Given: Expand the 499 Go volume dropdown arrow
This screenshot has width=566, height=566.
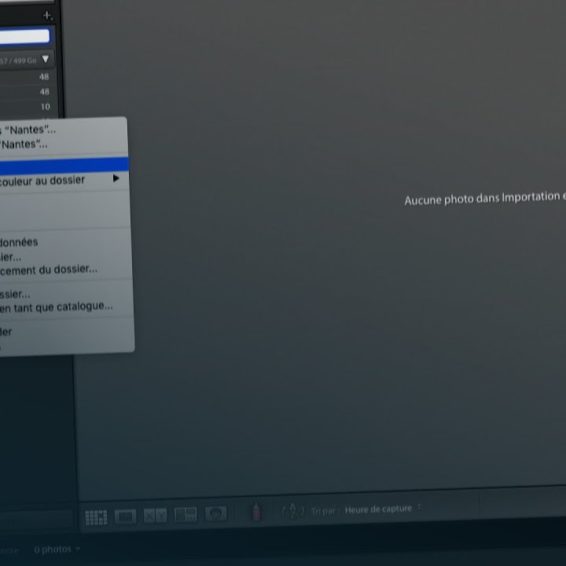Looking at the screenshot, I should (x=45, y=59).
